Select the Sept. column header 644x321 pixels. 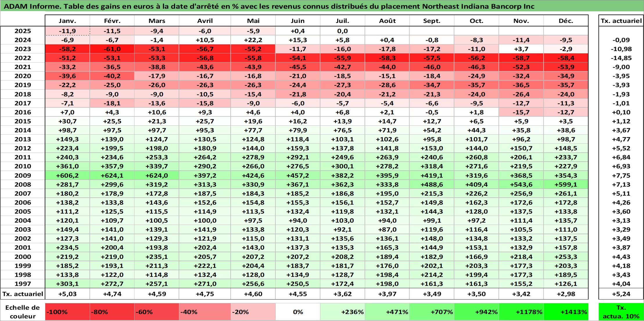coord(432,21)
